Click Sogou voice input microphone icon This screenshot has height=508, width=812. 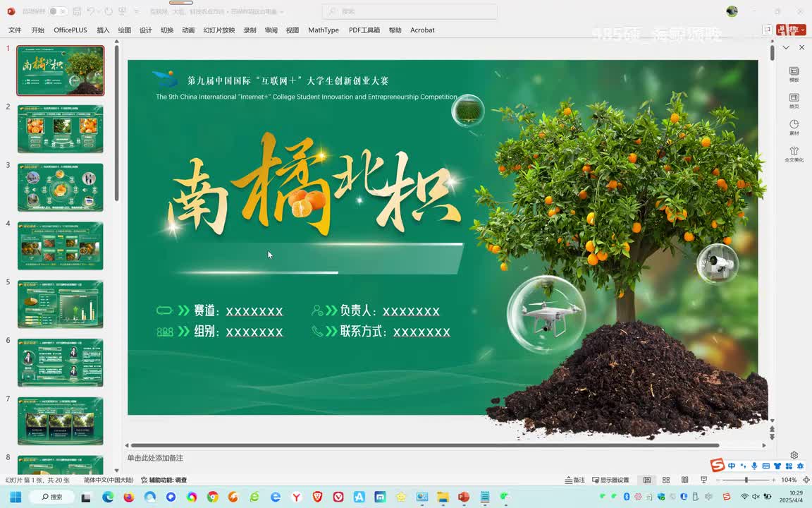[x=754, y=466]
